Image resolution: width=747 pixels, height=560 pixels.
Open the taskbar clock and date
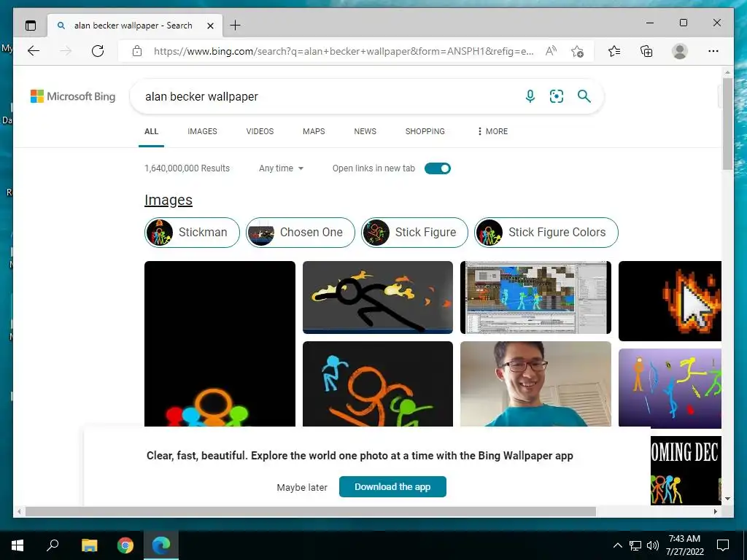(x=684, y=545)
